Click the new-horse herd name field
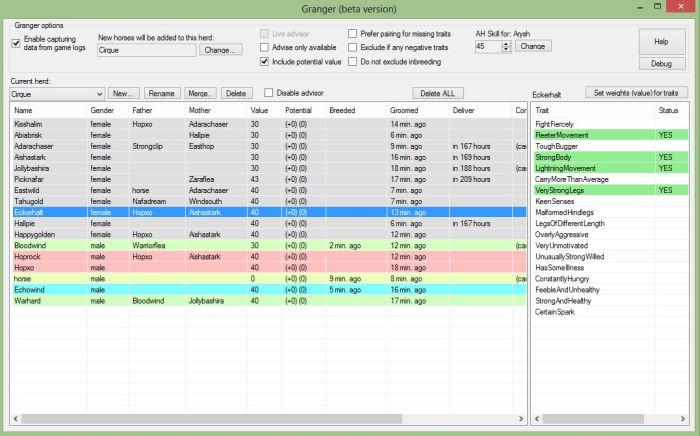Image resolution: width=700 pixels, height=436 pixels. 146,49
